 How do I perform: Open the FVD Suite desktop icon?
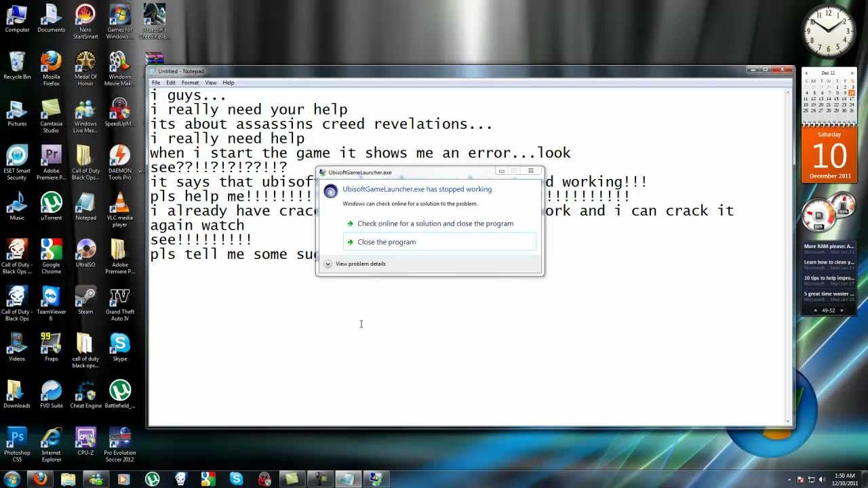click(51, 394)
